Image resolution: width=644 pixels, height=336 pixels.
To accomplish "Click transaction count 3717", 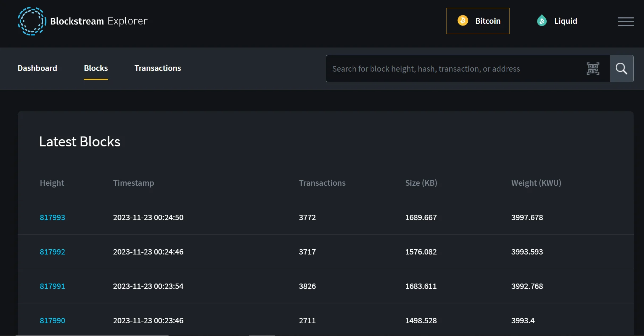I will point(307,252).
